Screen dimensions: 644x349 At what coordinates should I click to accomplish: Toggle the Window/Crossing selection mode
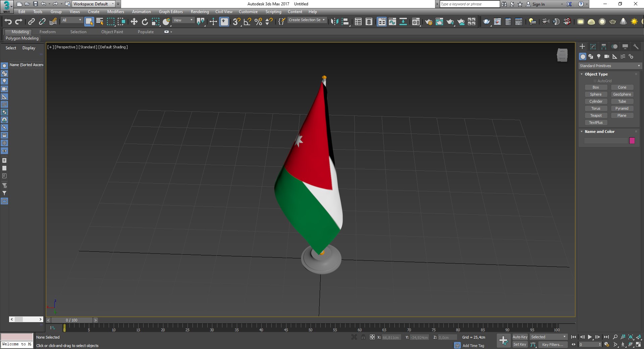coord(121,22)
